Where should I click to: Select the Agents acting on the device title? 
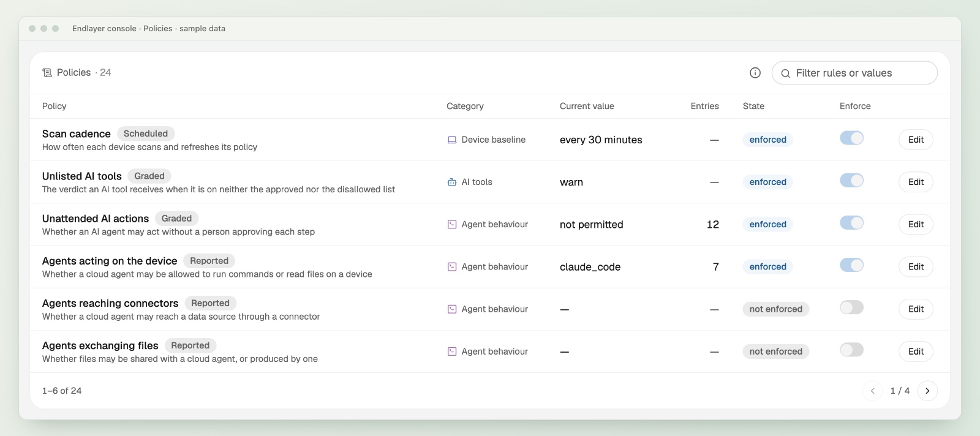click(x=110, y=261)
